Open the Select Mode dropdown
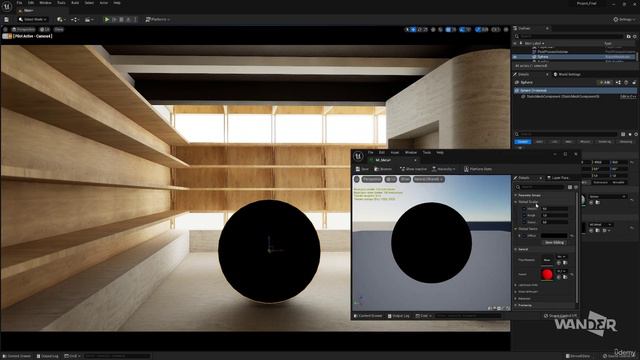 [33, 19]
